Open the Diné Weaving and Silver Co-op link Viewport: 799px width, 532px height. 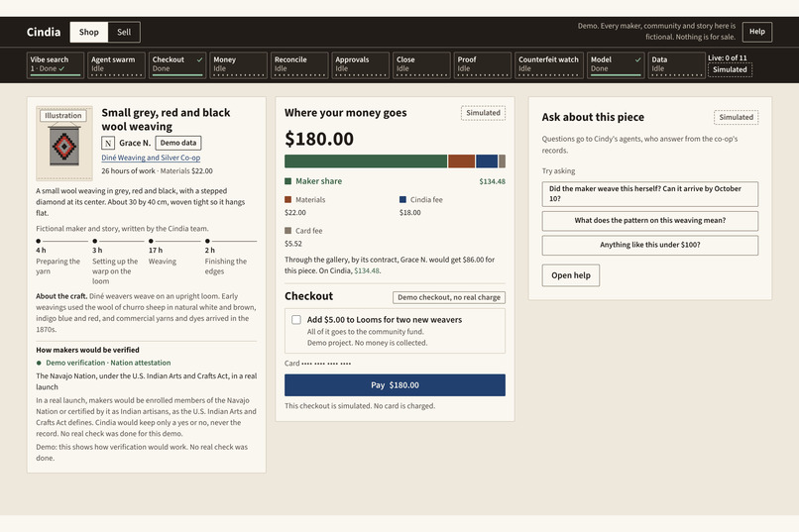point(151,158)
